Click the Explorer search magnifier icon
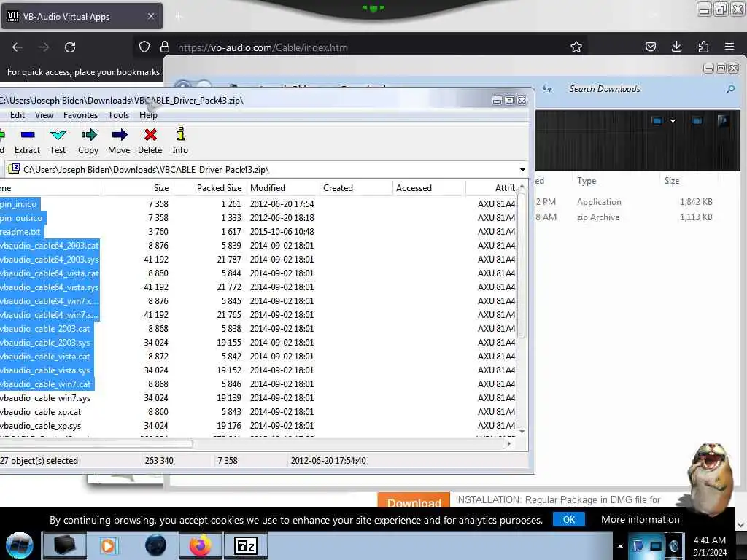 tap(730, 90)
